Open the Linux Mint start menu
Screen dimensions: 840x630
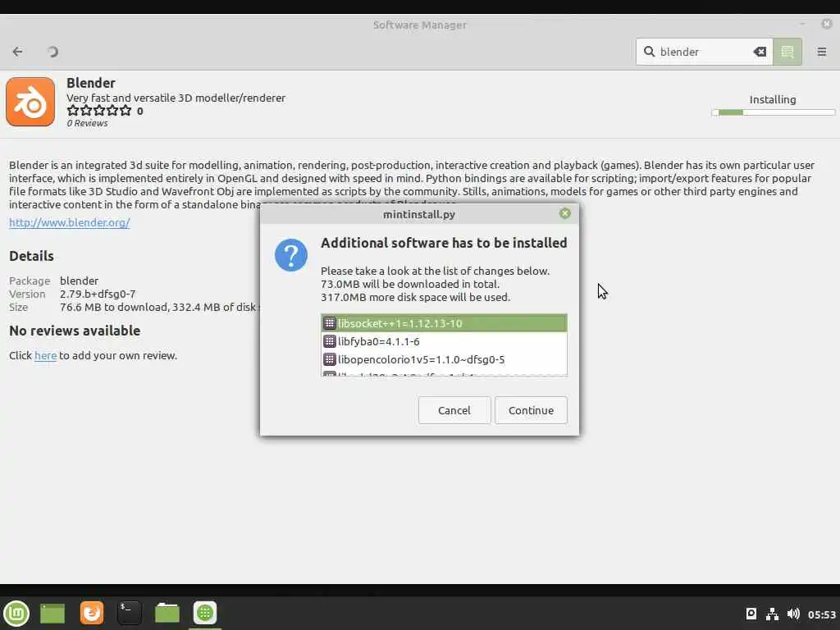click(16, 613)
